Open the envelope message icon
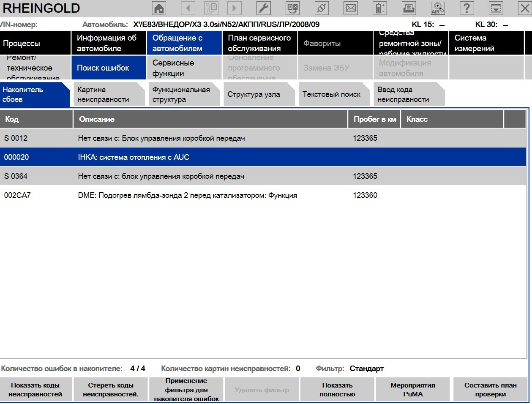 click(351, 8)
